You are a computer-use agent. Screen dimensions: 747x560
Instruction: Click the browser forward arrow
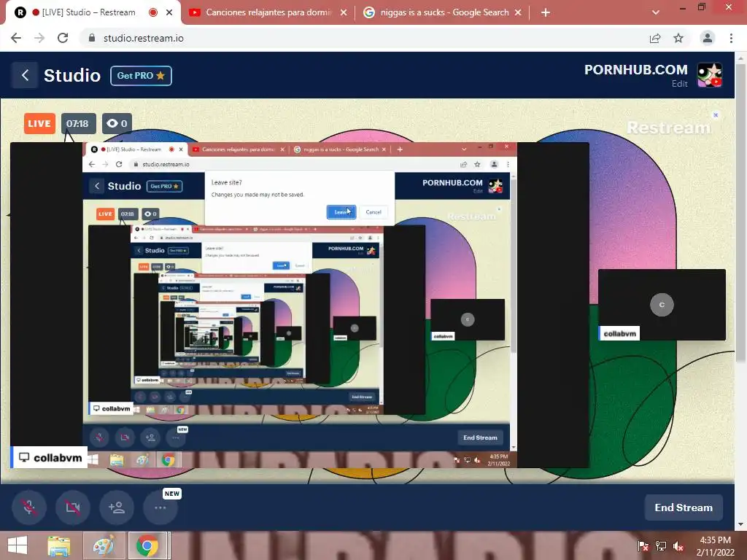point(39,38)
